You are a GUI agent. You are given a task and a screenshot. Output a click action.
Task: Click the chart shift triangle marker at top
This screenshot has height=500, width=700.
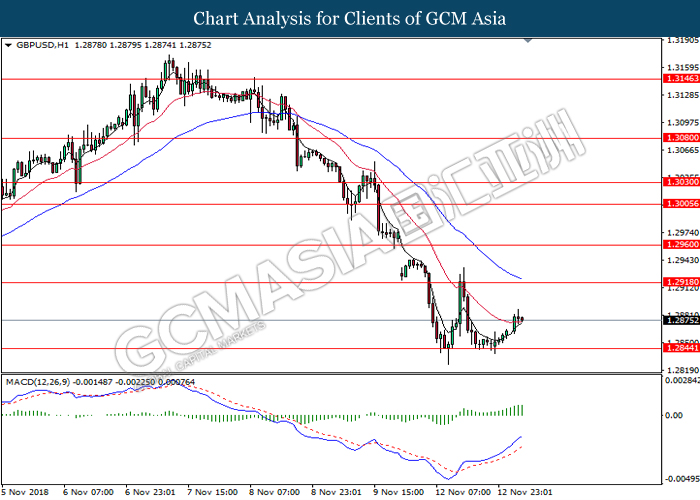tap(528, 41)
